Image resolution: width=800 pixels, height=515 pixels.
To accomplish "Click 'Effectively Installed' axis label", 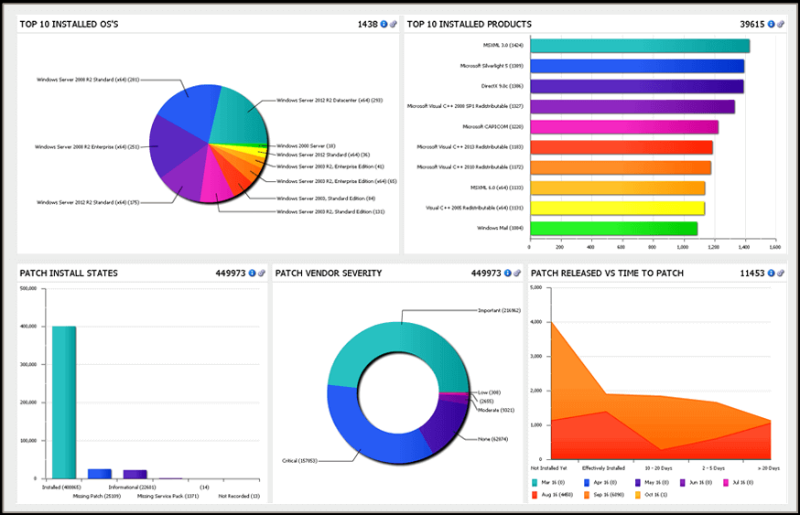I will (x=603, y=468).
